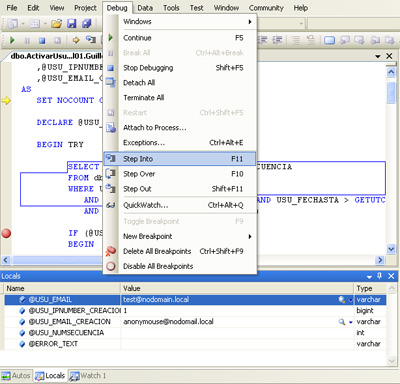Click the Detach All menu icon
Viewport: 400px width, 384px height.
tap(111, 82)
